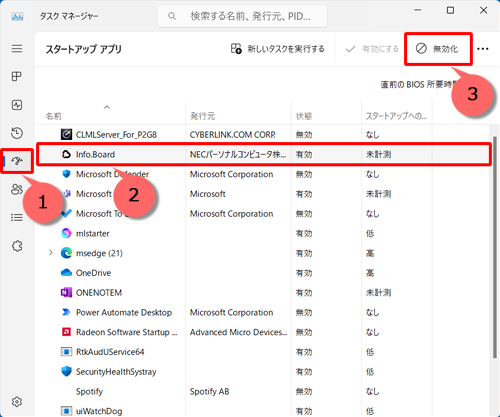500x417 pixels.
Task: Click the Radeon Software Startup icon
Action: (66, 332)
